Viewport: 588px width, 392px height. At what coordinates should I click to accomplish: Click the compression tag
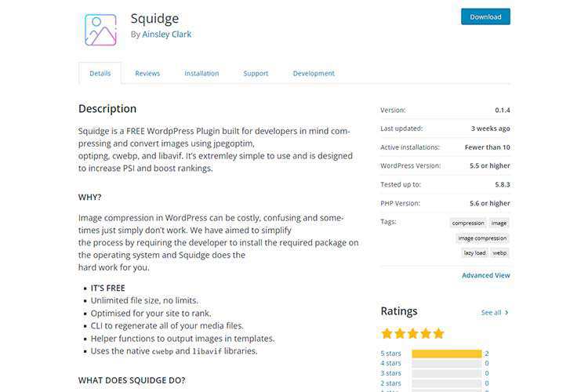468,223
